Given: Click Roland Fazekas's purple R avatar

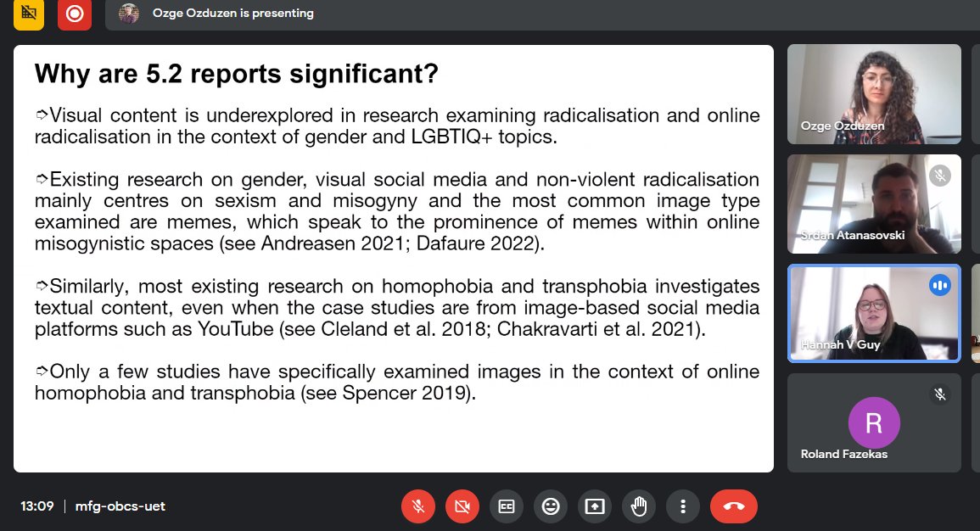Looking at the screenshot, I should [874, 422].
